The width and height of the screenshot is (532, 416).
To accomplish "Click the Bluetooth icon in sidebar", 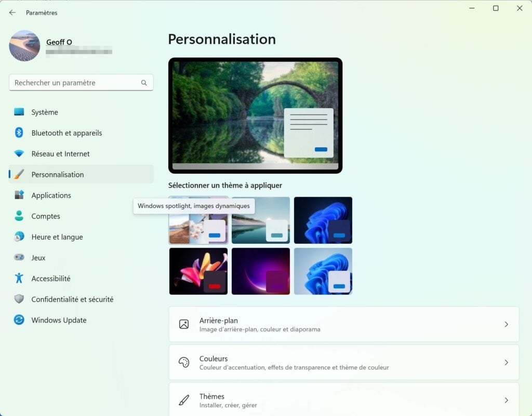I will coord(19,133).
